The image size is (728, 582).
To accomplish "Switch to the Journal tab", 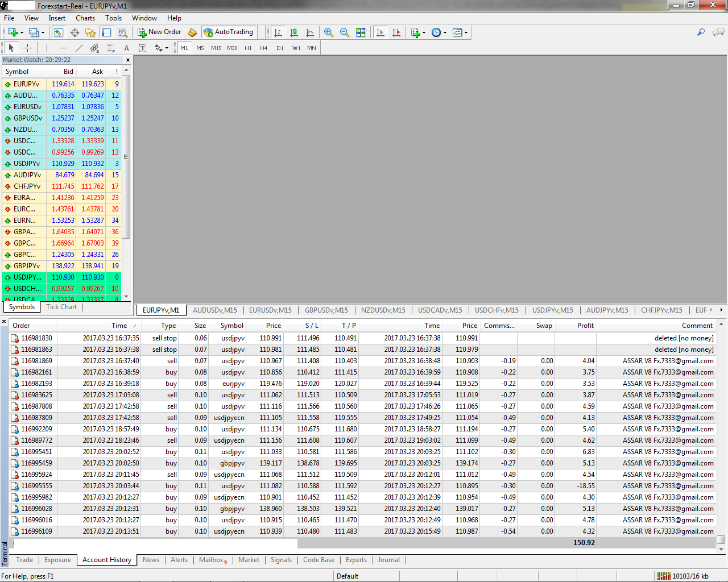I will (x=388, y=560).
